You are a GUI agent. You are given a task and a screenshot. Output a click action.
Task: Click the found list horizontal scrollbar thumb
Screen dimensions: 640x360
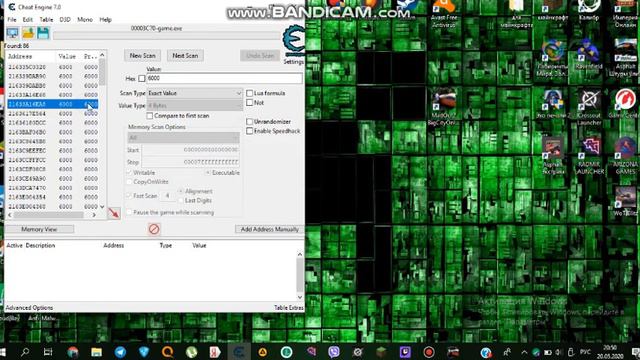(x=49, y=215)
